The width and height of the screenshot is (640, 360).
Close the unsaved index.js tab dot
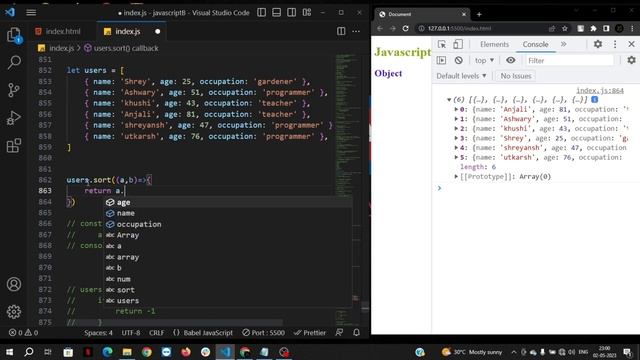tap(158, 31)
